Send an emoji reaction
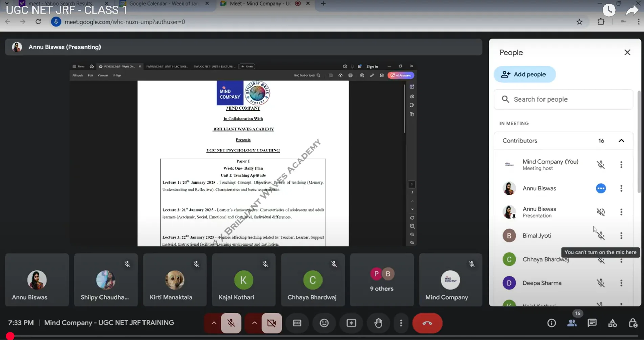The image size is (644, 340). coord(324,323)
